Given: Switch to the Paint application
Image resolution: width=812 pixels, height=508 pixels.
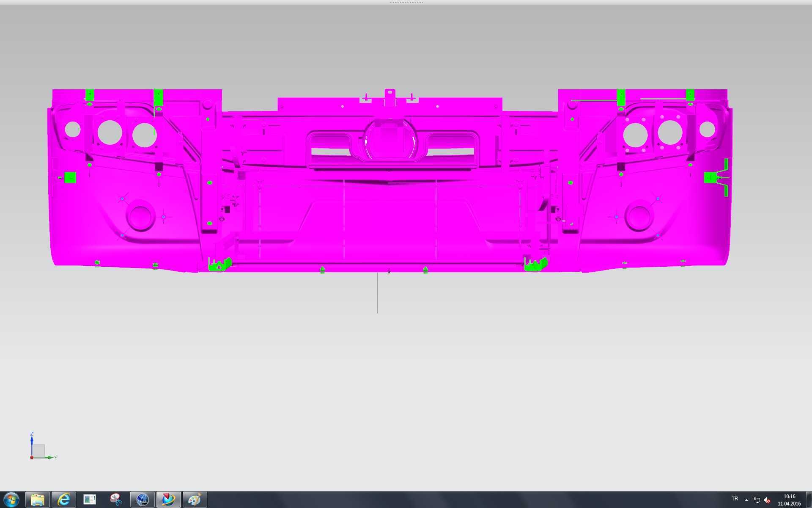Looking at the screenshot, I should tap(195, 500).
